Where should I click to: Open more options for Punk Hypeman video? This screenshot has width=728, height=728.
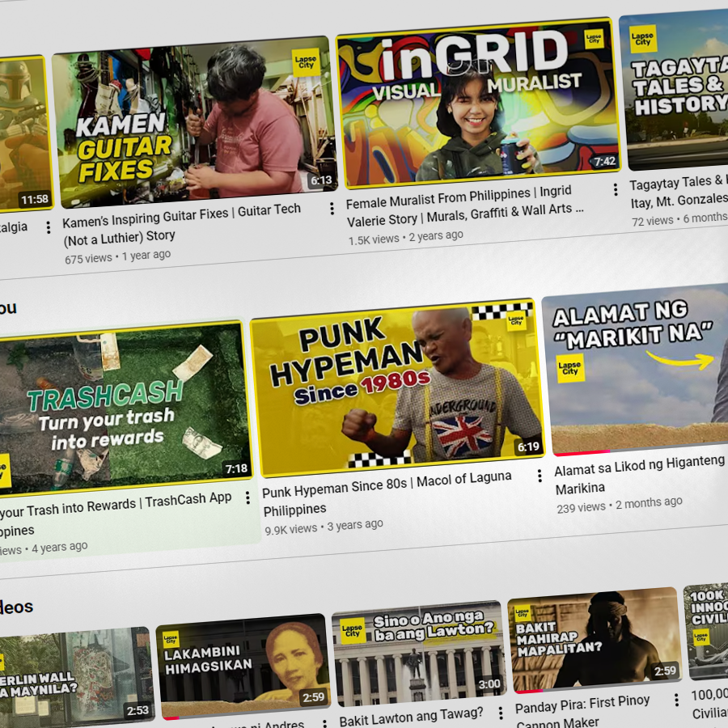(539, 476)
